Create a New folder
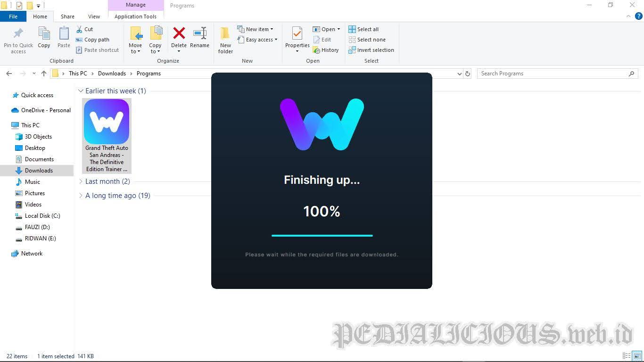Viewport: 644px width, 362px height. (x=225, y=40)
